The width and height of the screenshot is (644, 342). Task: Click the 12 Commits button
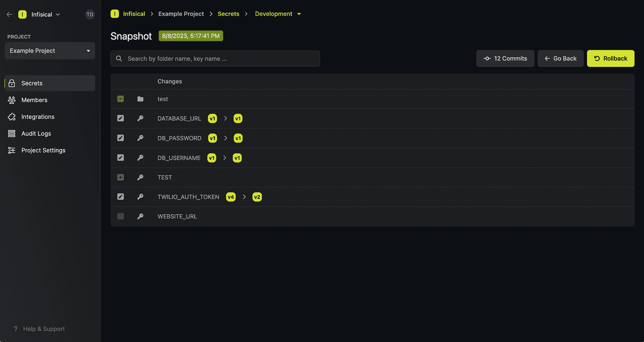[505, 59]
